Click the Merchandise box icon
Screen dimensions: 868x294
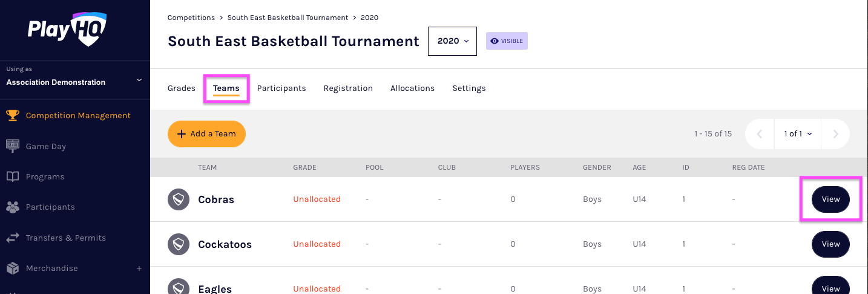pyautogui.click(x=13, y=268)
